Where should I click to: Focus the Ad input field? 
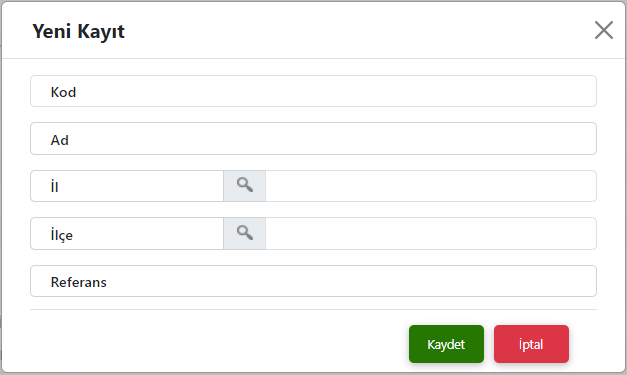(314, 139)
